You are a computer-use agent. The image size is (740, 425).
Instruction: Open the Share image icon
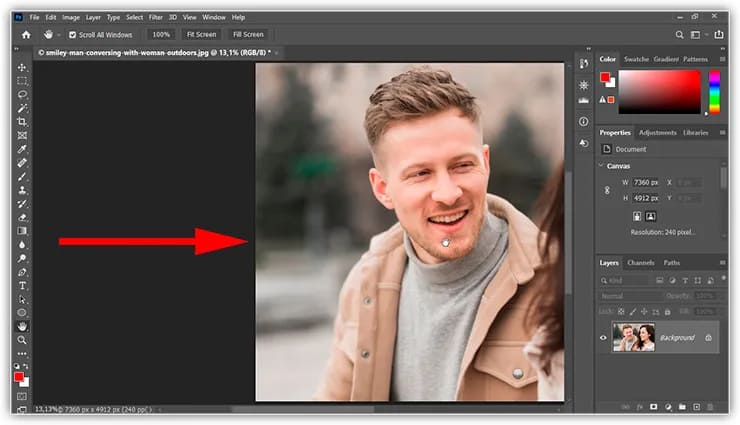[x=719, y=34]
